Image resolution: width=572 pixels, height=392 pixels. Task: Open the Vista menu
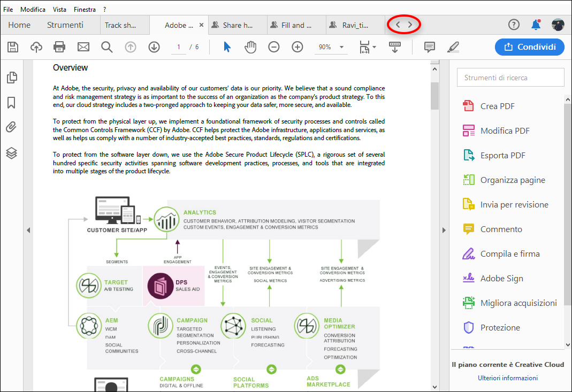(x=59, y=10)
